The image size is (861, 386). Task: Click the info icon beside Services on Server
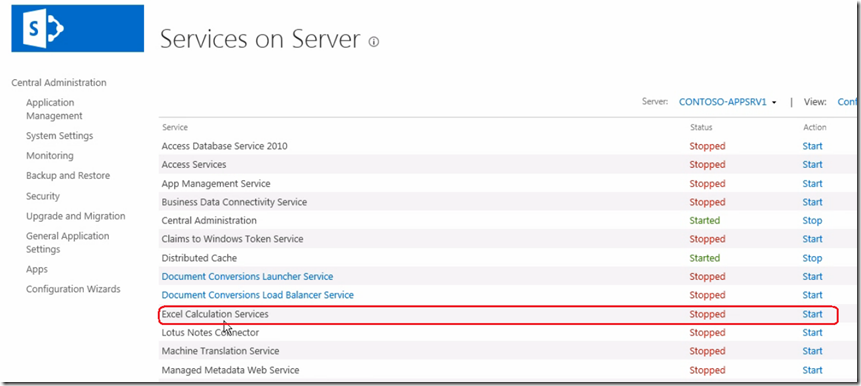coord(374,41)
